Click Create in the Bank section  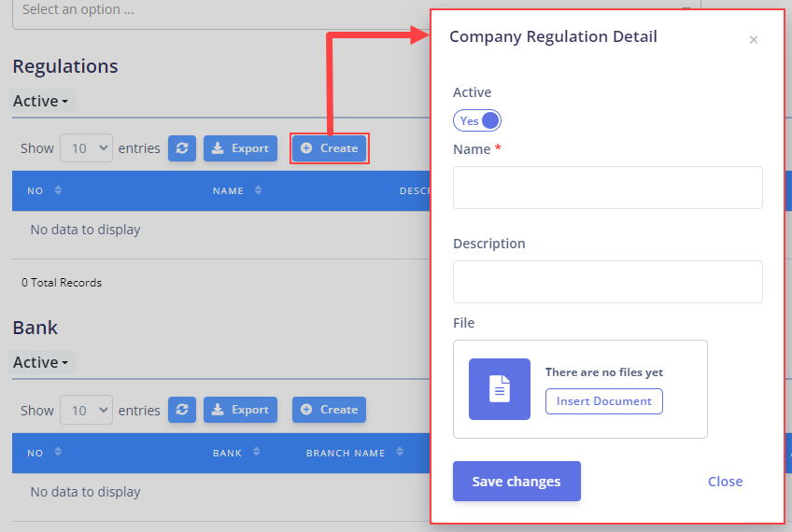point(329,410)
